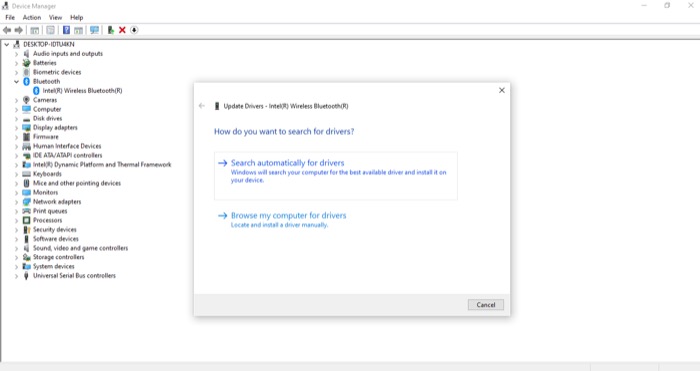This screenshot has height=371, width=700.
Task: Click the Update Device Driver green arrow icon
Action: click(110, 30)
